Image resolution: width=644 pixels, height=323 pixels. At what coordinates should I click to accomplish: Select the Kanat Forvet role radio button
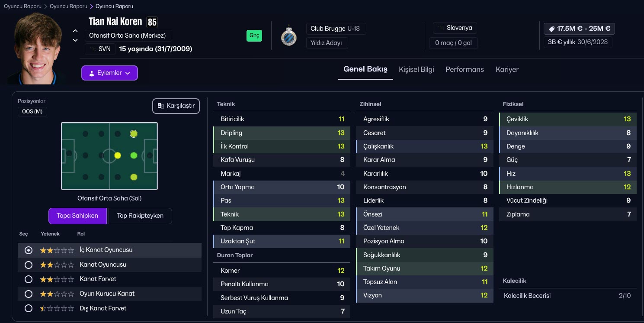[29, 279]
